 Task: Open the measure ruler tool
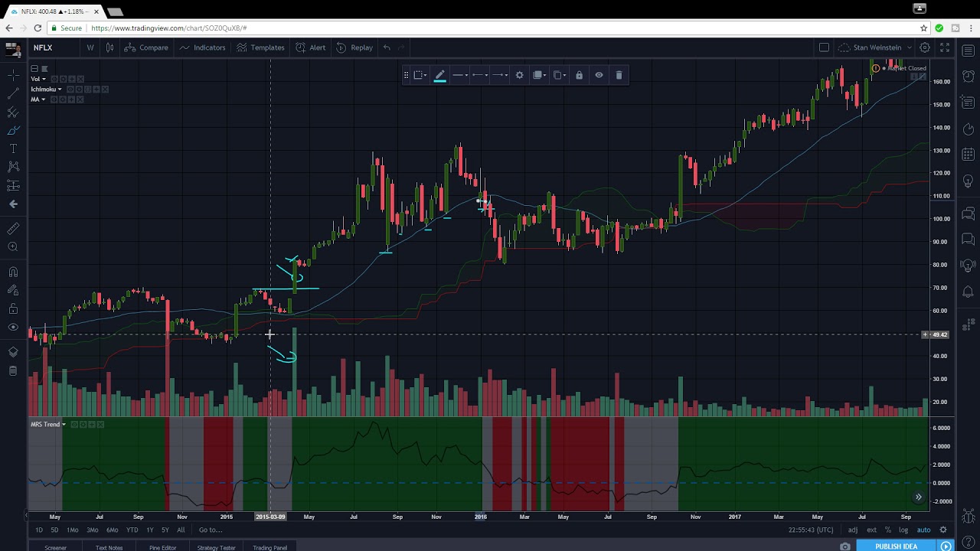point(13,229)
